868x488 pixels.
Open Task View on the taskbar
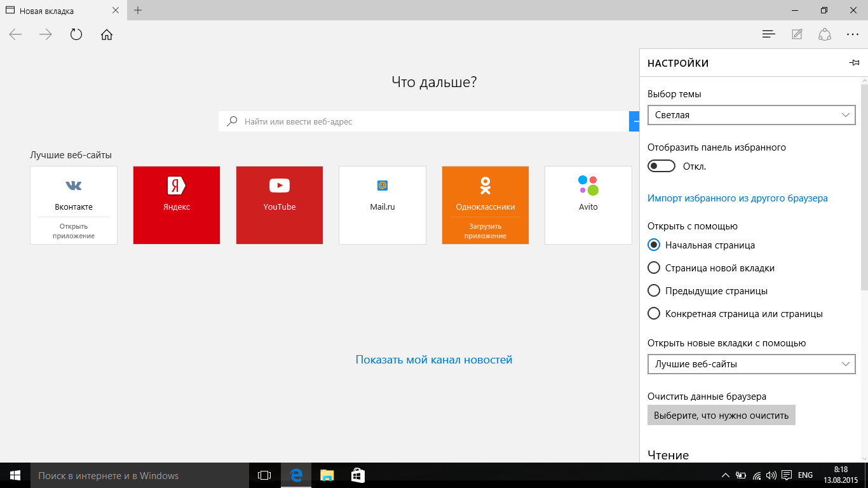click(x=264, y=475)
